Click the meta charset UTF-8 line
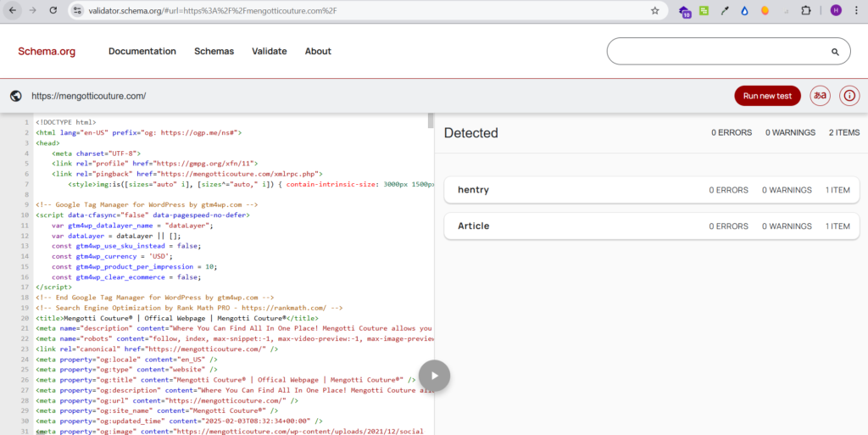 [97, 153]
